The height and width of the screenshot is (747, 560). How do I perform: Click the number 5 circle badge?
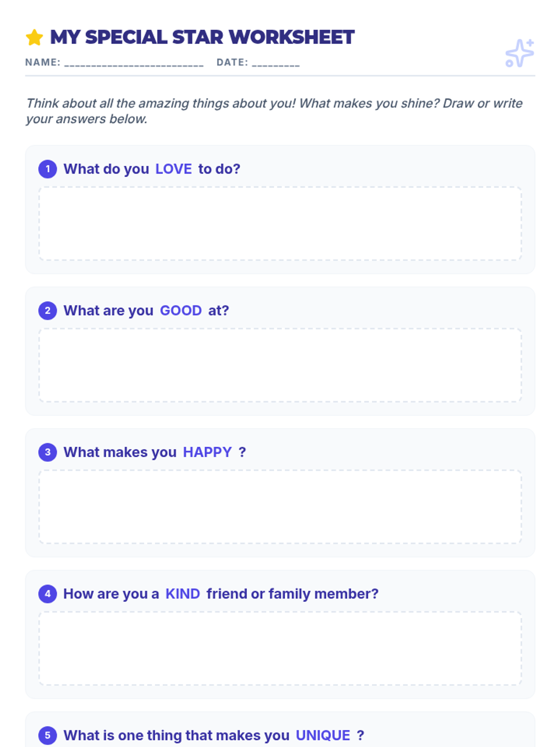(48, 735)
